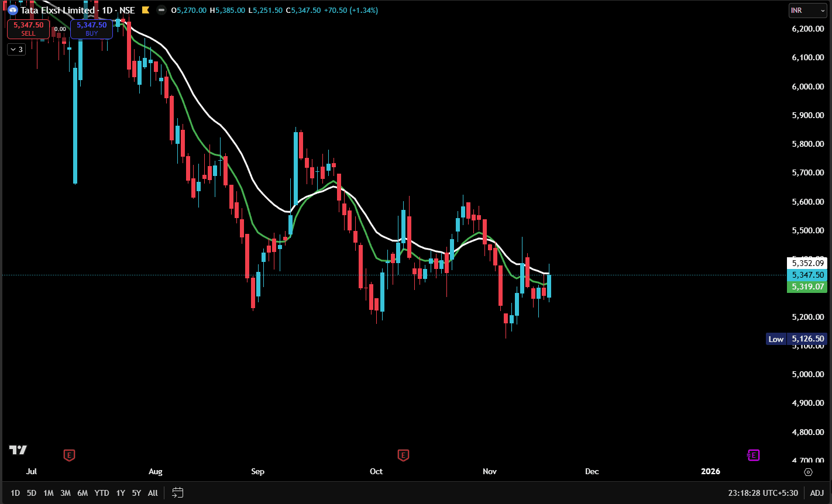The width and height of the screenshot is (832, 504).
Task: Click the 6,200.00 price scale label
Action: (x=807, y=29)
